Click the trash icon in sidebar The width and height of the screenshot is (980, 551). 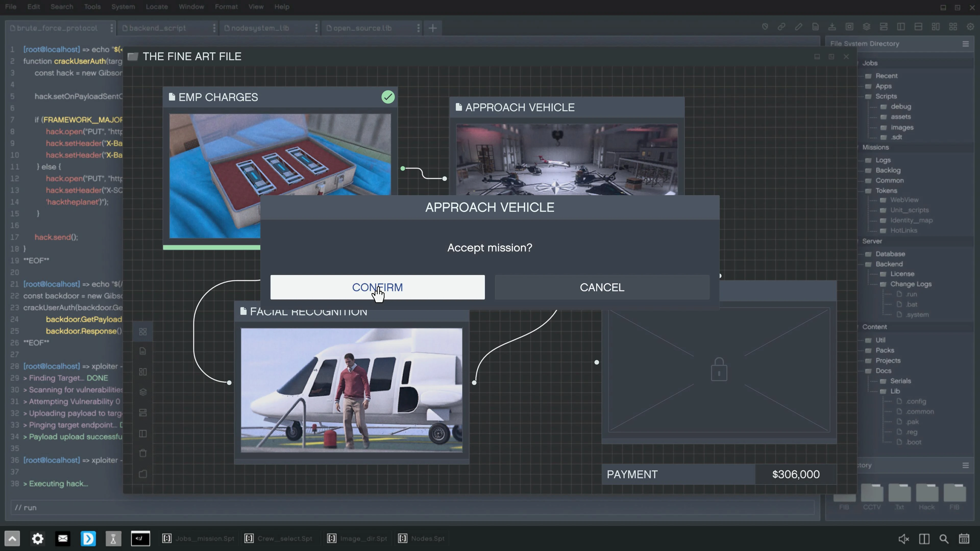pos(143,453)
